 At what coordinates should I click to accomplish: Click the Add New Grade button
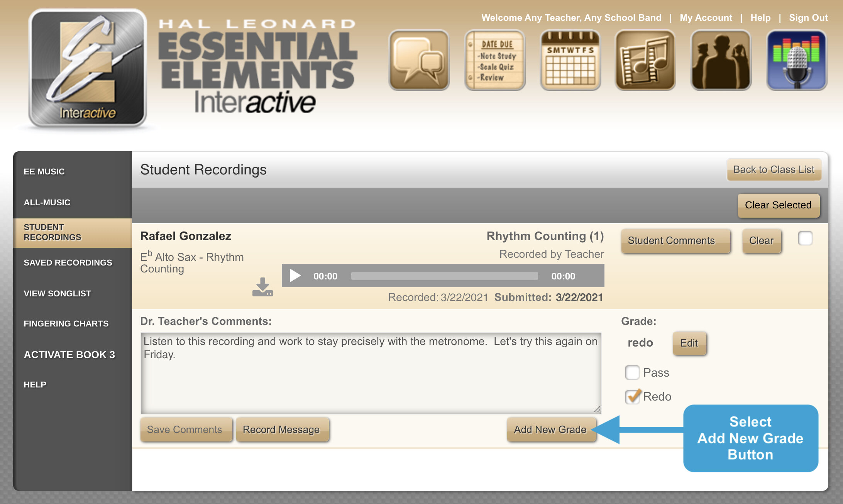[550, 429]
